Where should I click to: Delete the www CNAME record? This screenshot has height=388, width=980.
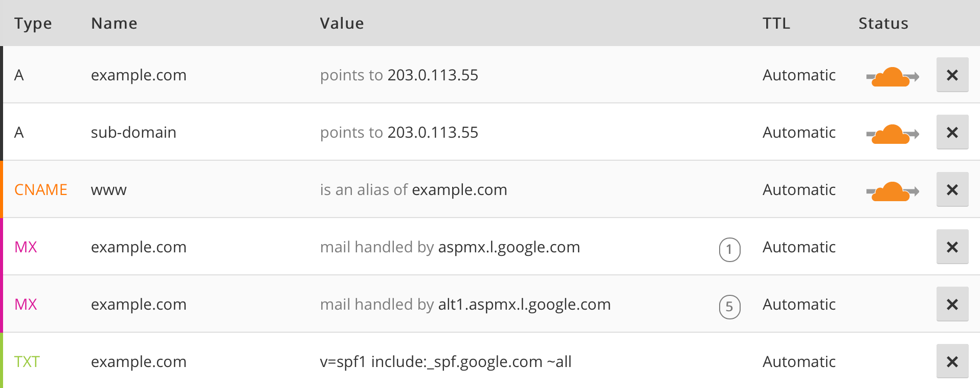tap(952, 189)
